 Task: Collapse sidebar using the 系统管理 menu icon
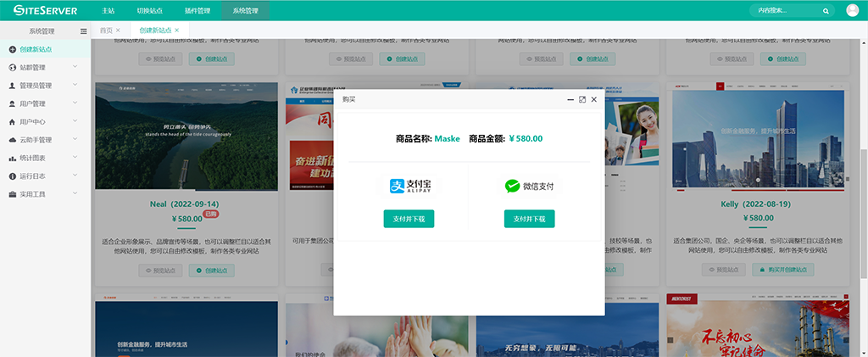(83, 31)
